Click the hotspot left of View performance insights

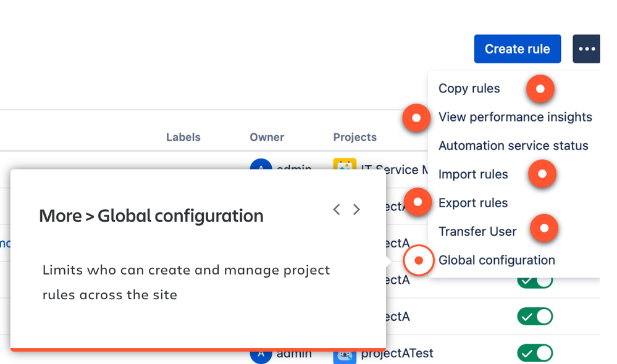(416, 117)
